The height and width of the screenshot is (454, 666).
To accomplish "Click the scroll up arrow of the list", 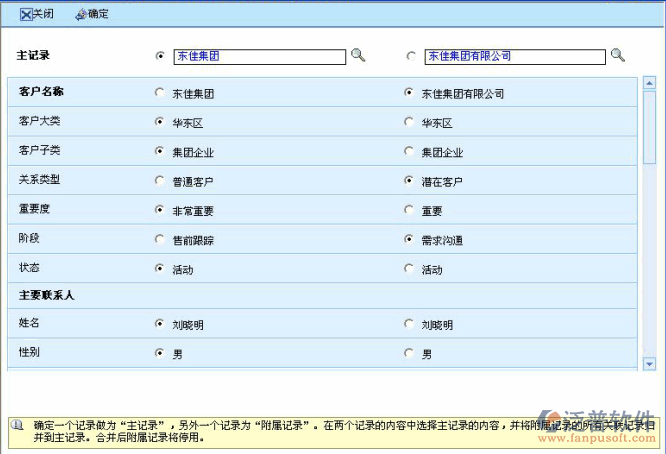I will (649, 83).
